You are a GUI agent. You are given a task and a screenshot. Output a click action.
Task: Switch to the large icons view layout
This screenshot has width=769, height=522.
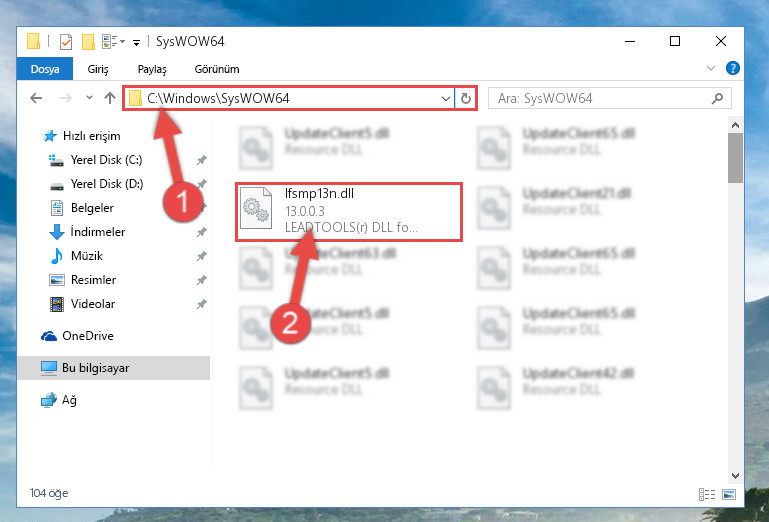(x=729, y=494)
